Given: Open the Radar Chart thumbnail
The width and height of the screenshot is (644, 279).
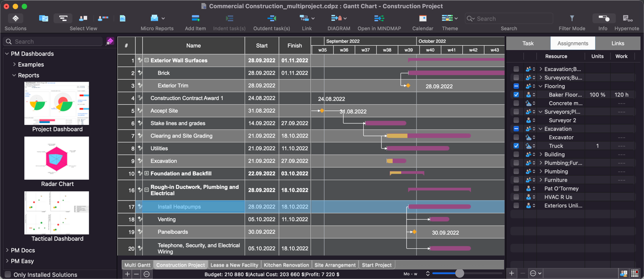Looking at the screenshot, I should click(57, 158).
